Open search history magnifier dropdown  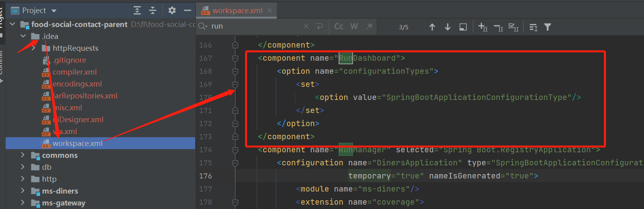pyautogui.click(x=203, y=26)
